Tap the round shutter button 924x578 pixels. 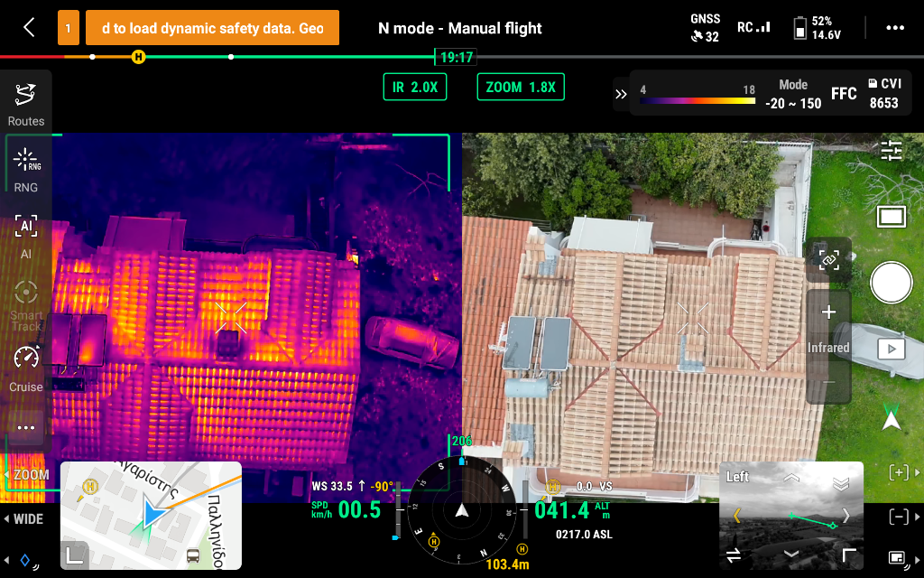[x=892, y=283]
